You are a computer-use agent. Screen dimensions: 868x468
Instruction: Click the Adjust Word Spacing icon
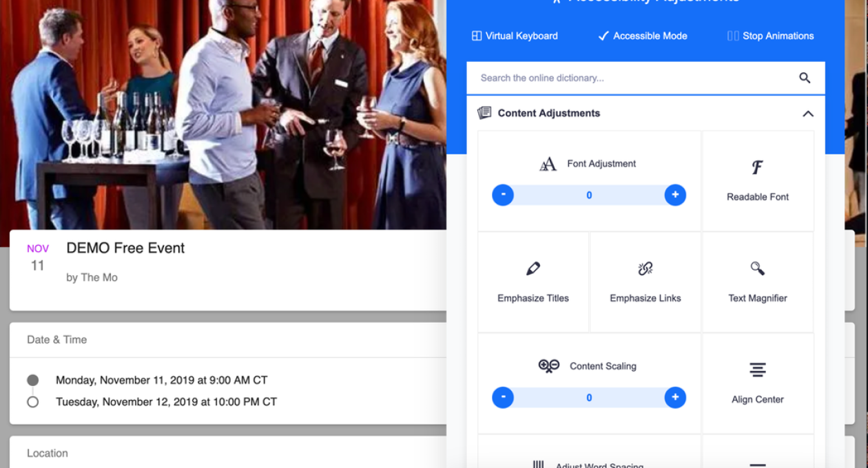click(539, 464)
